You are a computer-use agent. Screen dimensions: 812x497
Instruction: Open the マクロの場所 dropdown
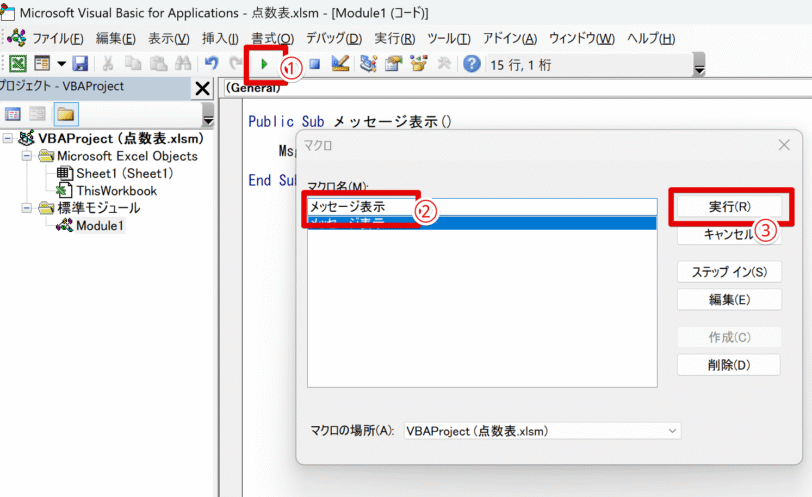(x=671, y=431)
